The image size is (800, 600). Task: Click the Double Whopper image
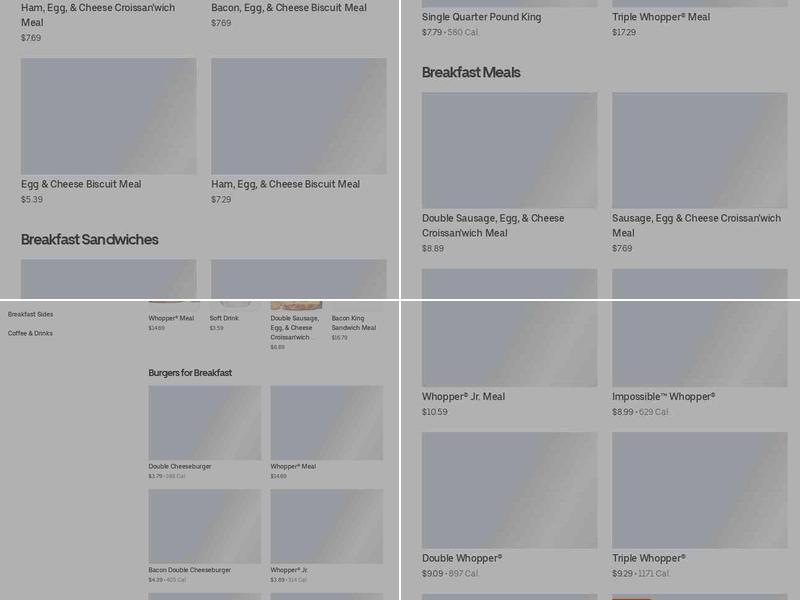click(x=509, y=490)
